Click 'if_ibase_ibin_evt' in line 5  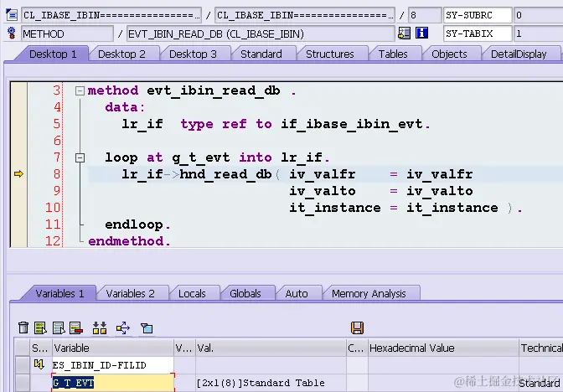click(x=352, y=124)
